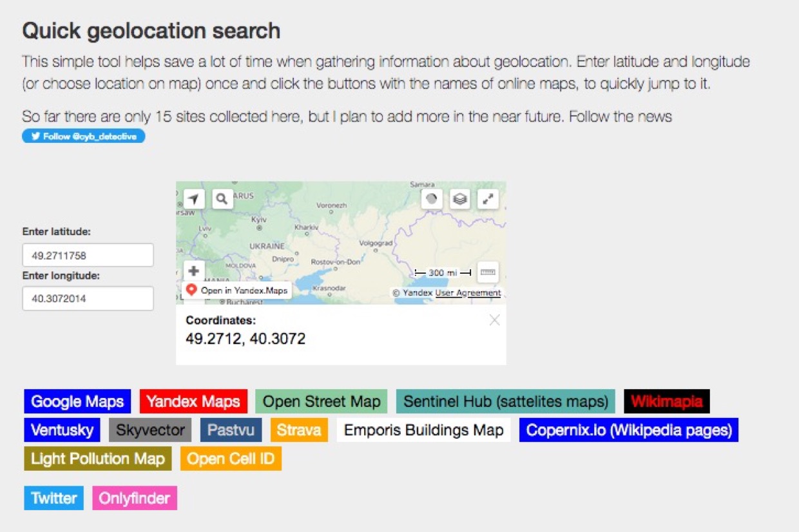The height and width of the screenshot is (532, 799).
Task: Click Volgograd on the map
Action: (376, 243)
